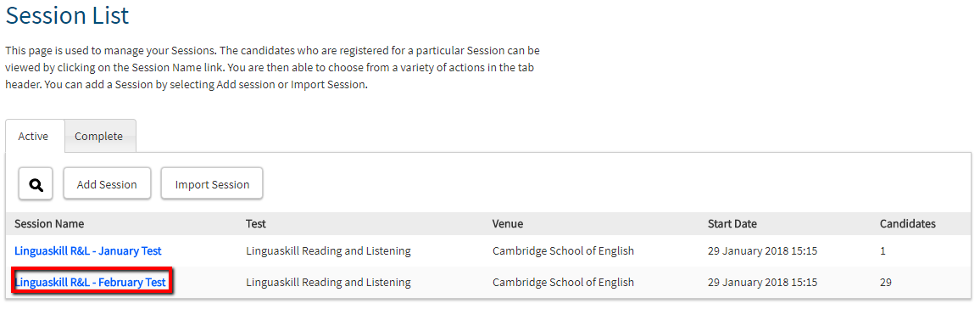The image size is (980, 309).
Task: Sort by the Test column header
Action: (x=256, y=223)
